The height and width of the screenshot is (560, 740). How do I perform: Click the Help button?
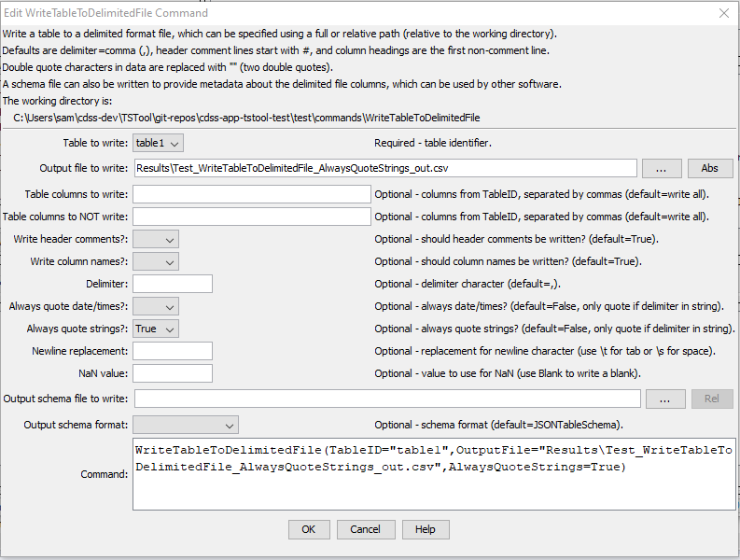pos(426,529)
